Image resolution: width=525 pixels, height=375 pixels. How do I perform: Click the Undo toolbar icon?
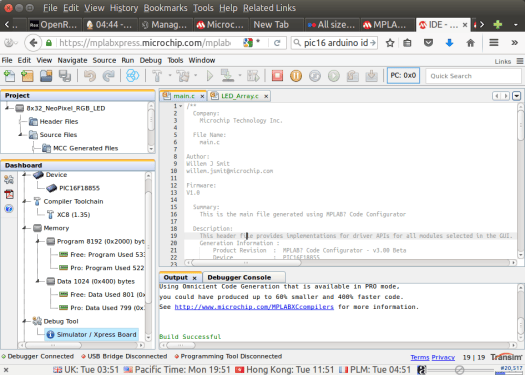[90, 76]
